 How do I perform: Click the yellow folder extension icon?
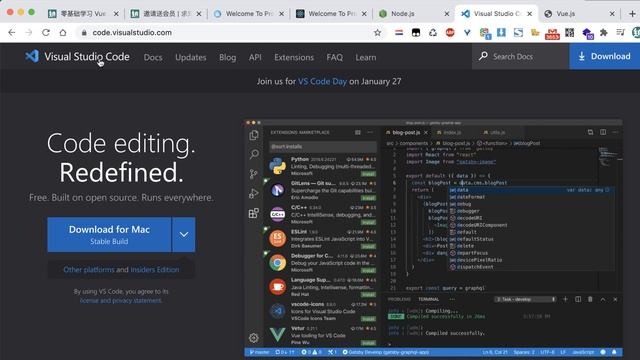(535, 33)
